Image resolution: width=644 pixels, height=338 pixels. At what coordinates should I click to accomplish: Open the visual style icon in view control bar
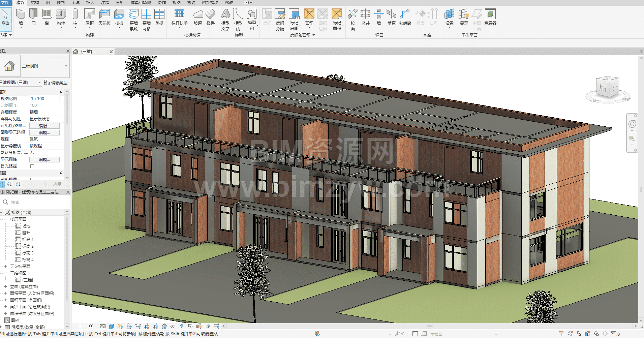pyautogui.click(x=112, y=326)
